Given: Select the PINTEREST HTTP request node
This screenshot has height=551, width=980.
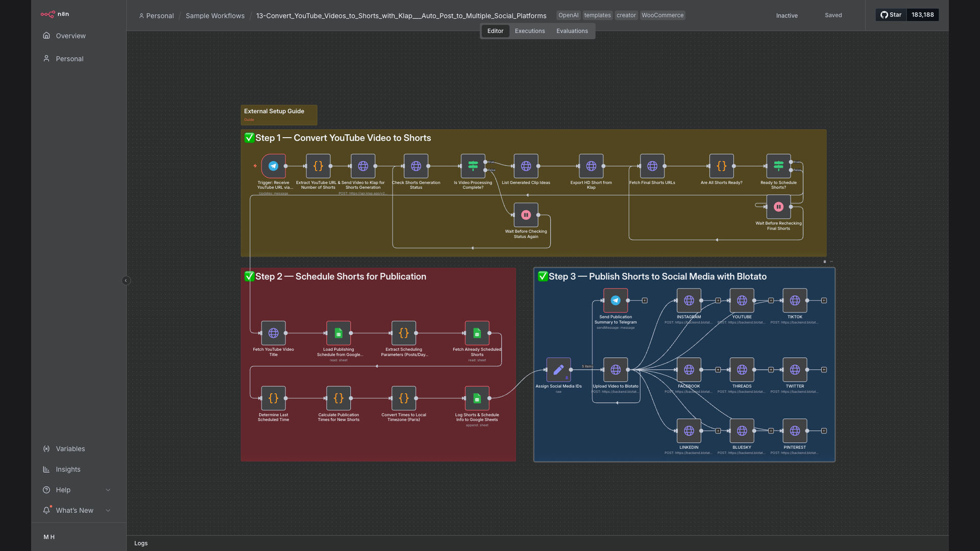Looking at the screenshot, I should tap(795, 431).
